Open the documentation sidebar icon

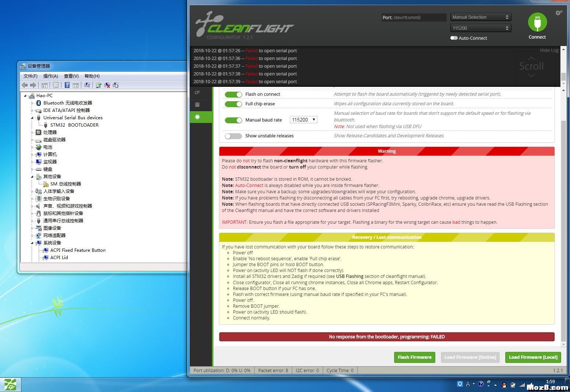[x=198, y=105]
